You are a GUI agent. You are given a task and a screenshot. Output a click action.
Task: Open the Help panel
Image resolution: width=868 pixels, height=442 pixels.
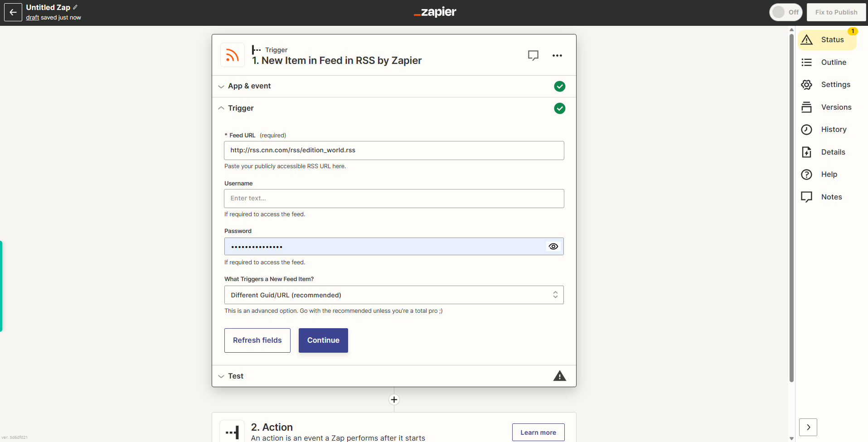(827, 175)
